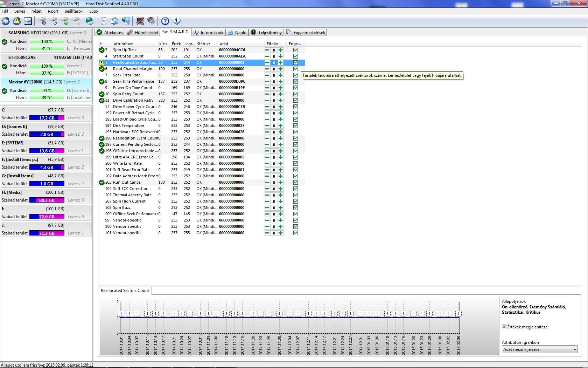
Task: Click the plus offset icon for Spin Buzz
Action: point(280,208)
